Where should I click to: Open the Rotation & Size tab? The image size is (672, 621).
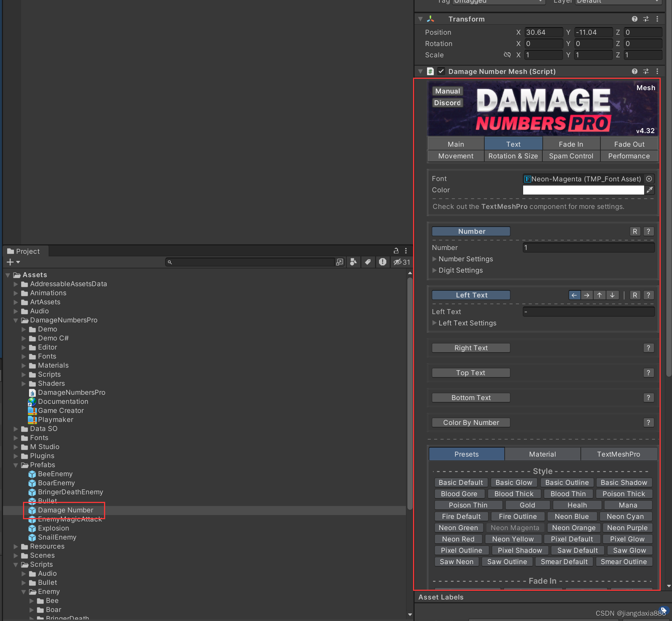click(x=513, y=156)
